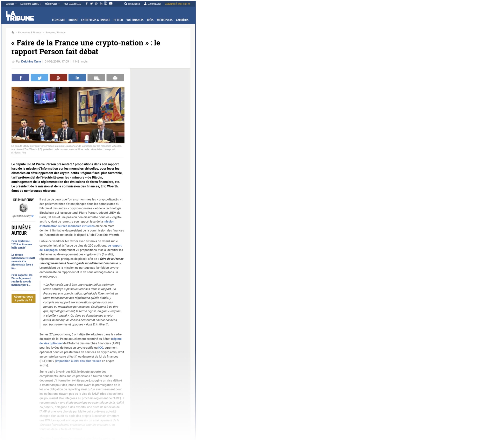Share article on LinkedIn button

[x=77, y=78]
